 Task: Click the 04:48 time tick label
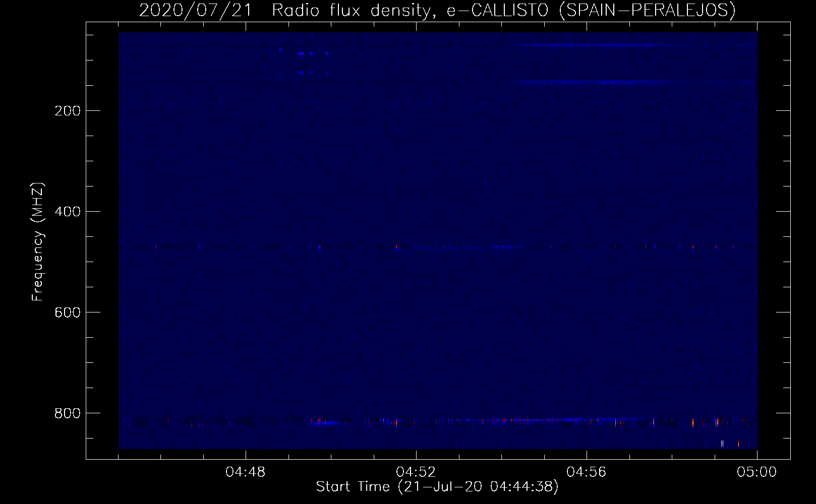246,472
